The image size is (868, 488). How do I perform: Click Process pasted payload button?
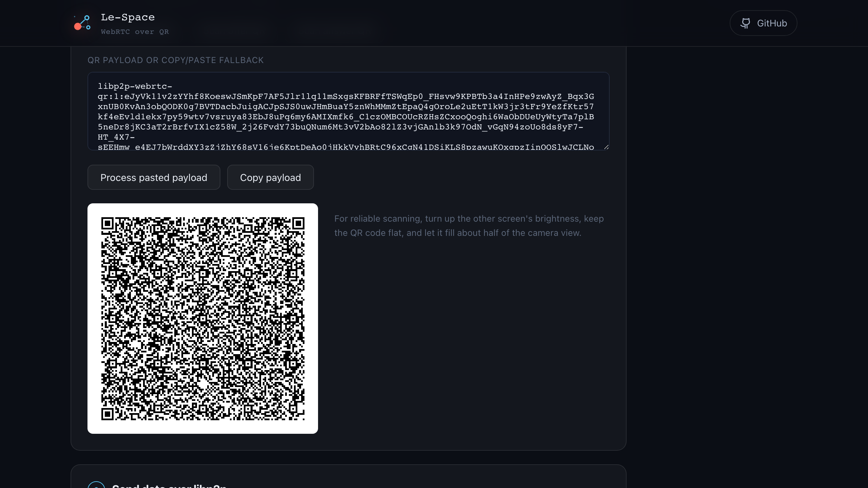[x=154, y=177]
